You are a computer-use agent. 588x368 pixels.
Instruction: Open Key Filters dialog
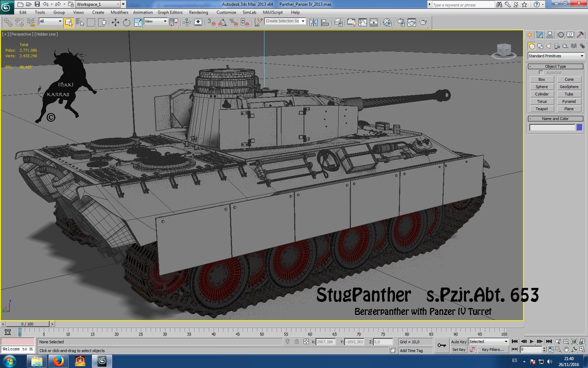pos(493,350)
